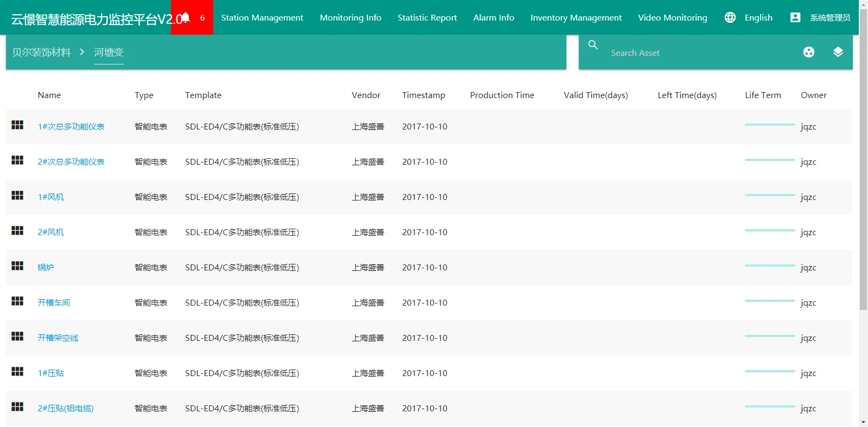Open the 开槽架空线 asset link
The height and width of the screenshot is (427, 868).
point(58,338)
